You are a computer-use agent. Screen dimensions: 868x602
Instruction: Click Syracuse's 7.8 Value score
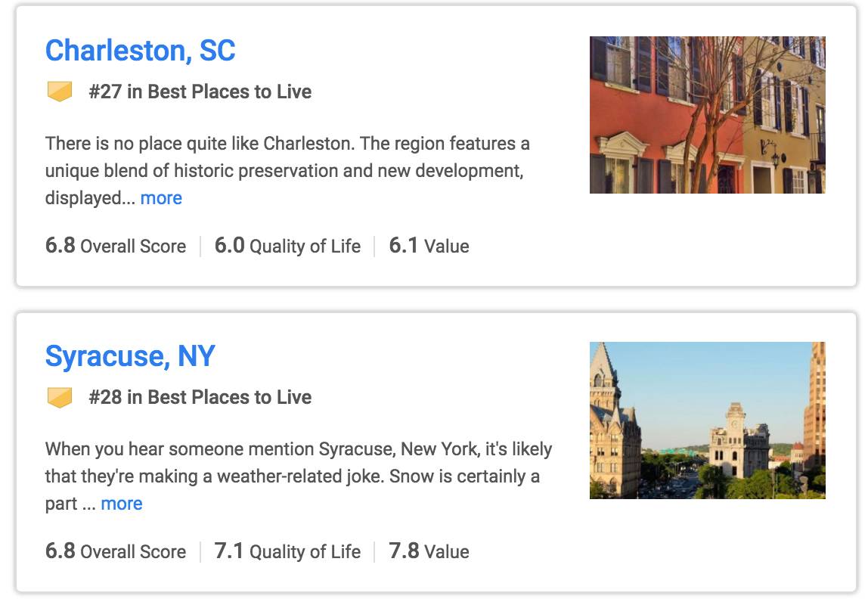point(429,551)
